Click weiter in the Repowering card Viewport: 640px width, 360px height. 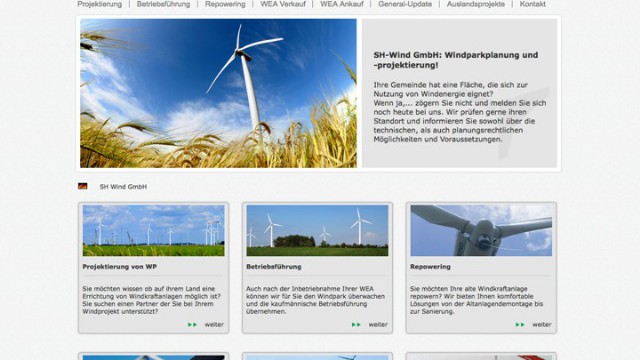click(542, 324)
